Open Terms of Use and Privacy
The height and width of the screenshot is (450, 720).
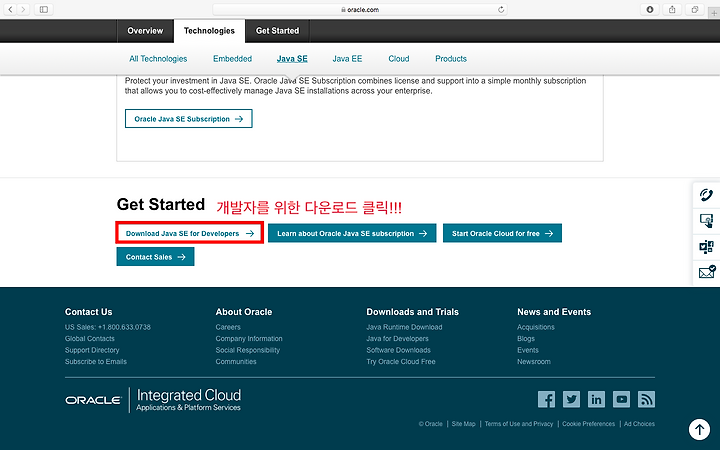point(519,424)
